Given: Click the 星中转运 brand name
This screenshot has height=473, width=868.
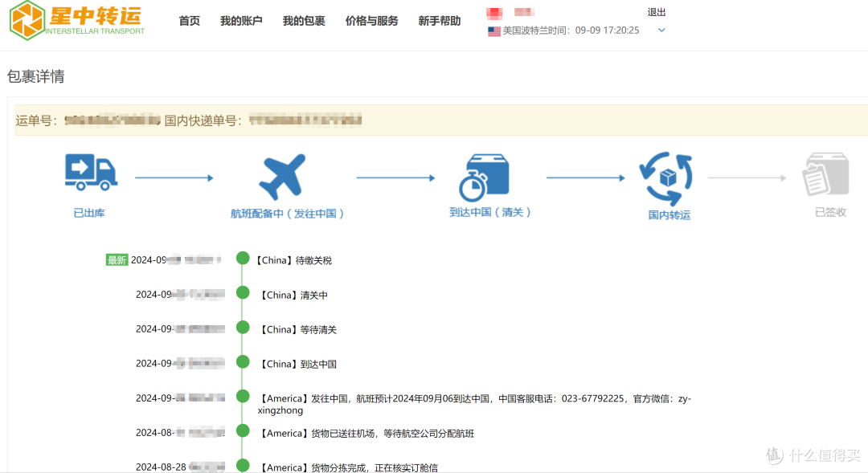Looking at the screenshot, I should (x=95, y=15).
